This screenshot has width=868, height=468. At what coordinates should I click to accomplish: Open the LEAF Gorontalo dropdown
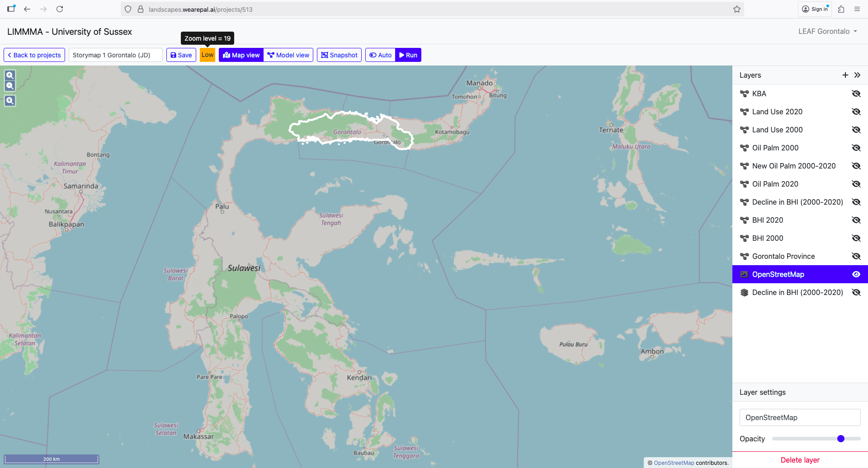(827, 31)
